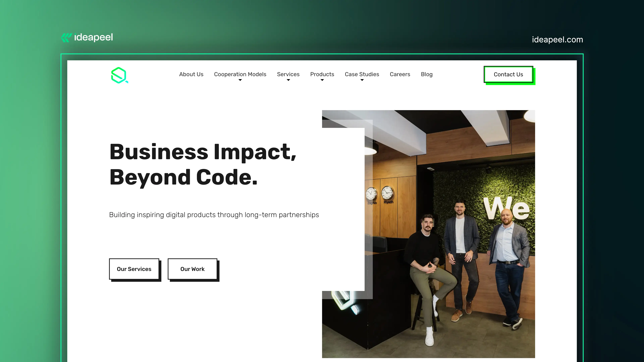Click the ideapeel wordmark text
Image resolution: width=644 pixels, height=362 pixels.
pyautogui.click(x=94, y=37)
